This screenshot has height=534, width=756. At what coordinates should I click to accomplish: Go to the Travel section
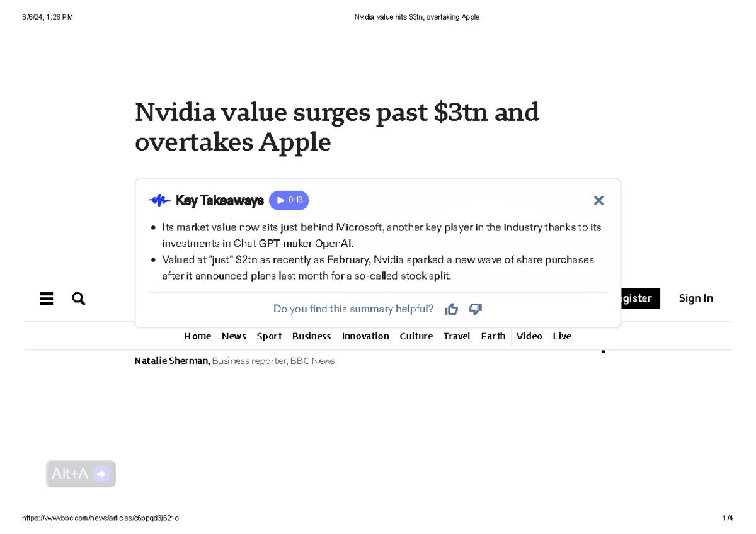point(457,336)
